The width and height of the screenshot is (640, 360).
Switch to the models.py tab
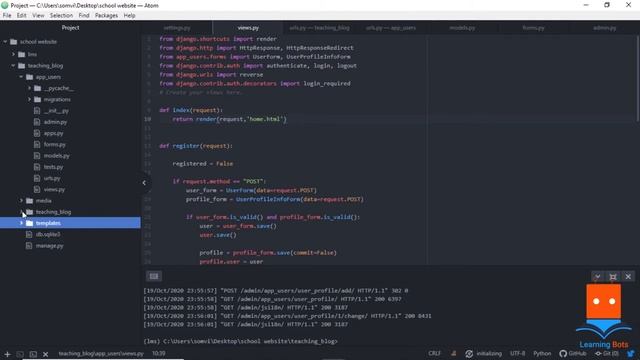(x=462, y=28)
